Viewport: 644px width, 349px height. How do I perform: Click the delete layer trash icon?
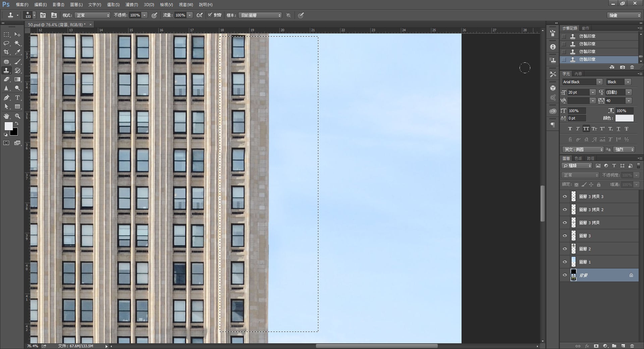point(632,346)
